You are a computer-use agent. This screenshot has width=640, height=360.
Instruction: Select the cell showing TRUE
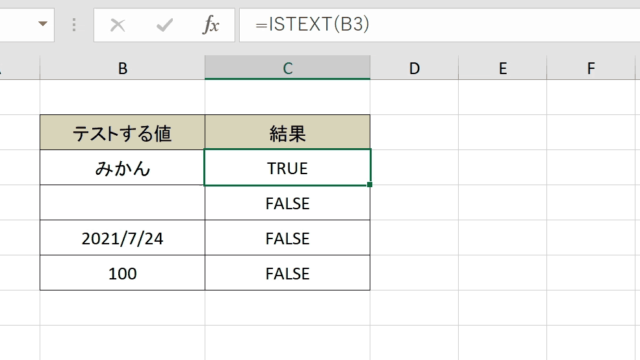point(287,167)
